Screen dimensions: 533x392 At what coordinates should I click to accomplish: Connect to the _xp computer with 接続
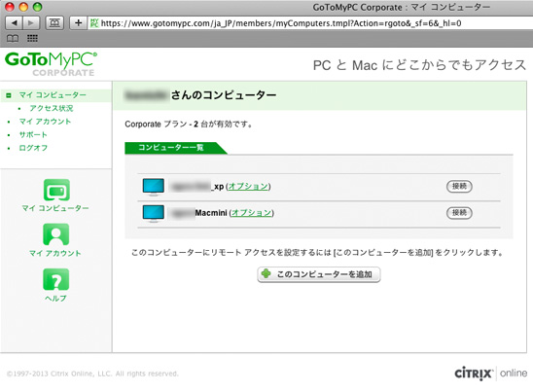point(459,187)
